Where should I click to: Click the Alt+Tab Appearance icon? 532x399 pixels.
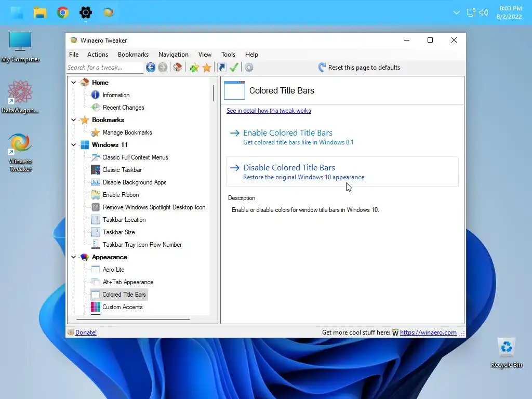point(96,282)
